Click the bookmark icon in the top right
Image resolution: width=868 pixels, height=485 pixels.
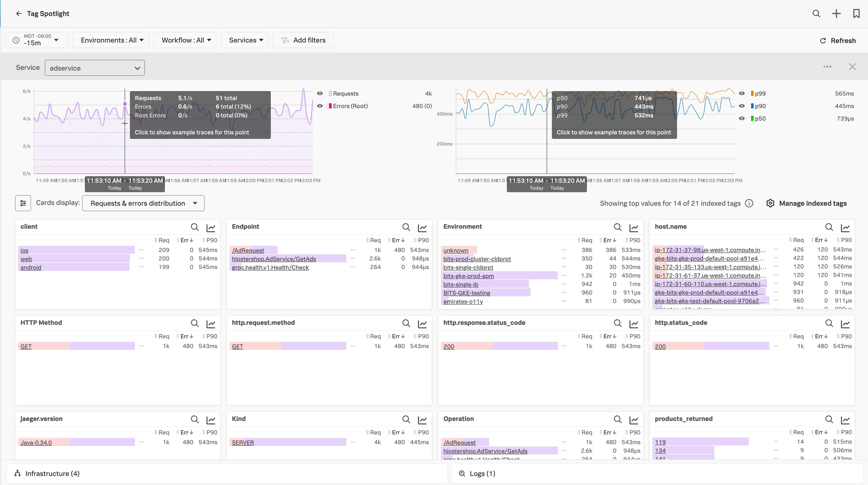856,14
